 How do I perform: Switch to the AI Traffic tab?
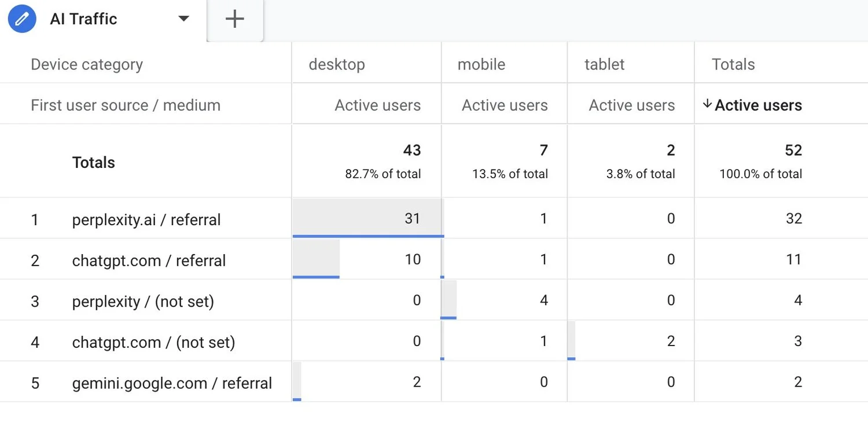83,19
